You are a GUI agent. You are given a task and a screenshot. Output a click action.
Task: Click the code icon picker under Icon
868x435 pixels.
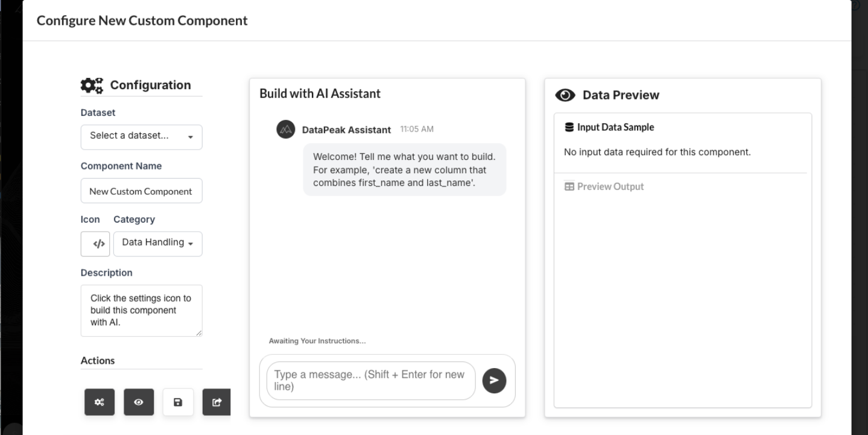95,243
